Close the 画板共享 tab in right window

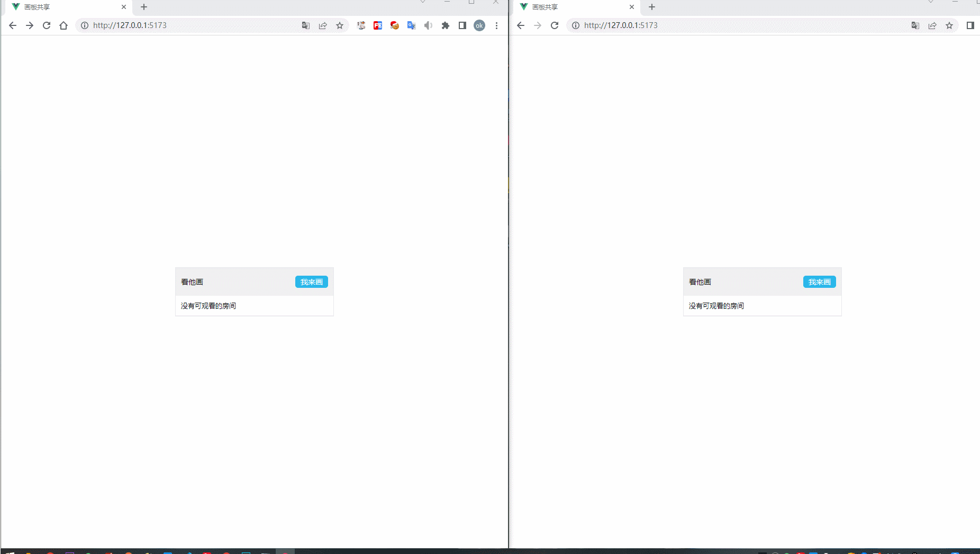point(631,7)
